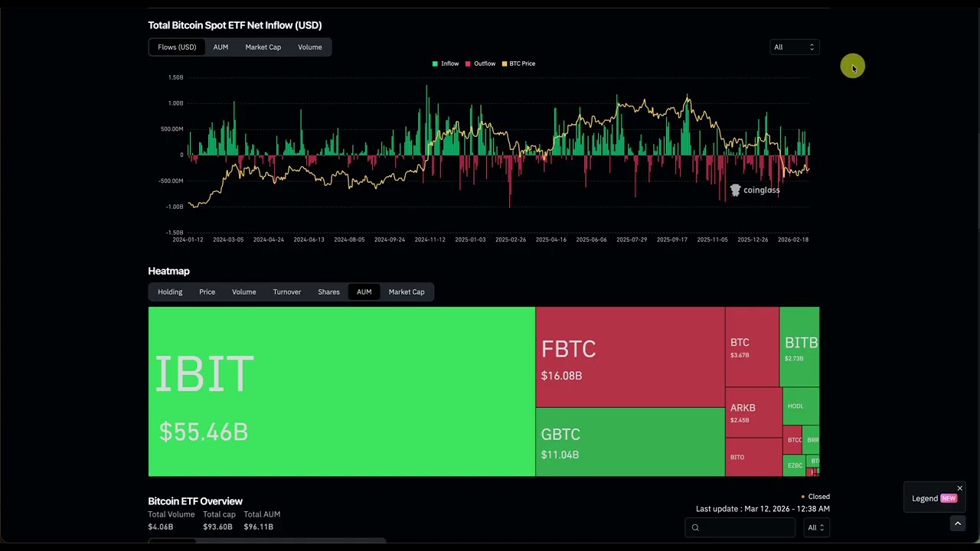Click the Bitcoin ETF Overview heading
The height and width of the screenshot is (551, 980).
[195, 501]
